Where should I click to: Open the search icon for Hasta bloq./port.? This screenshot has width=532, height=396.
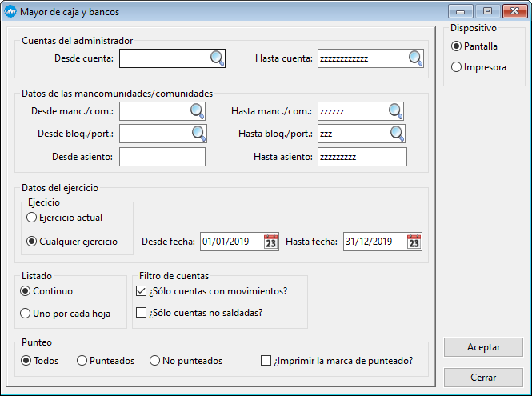click(395, 134)
